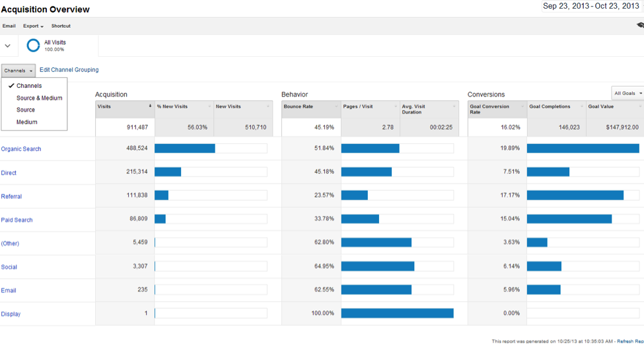Screen dimensions: 644x344
Task: Click sort arrow on % New Visits column
Action: pos(209,106)
